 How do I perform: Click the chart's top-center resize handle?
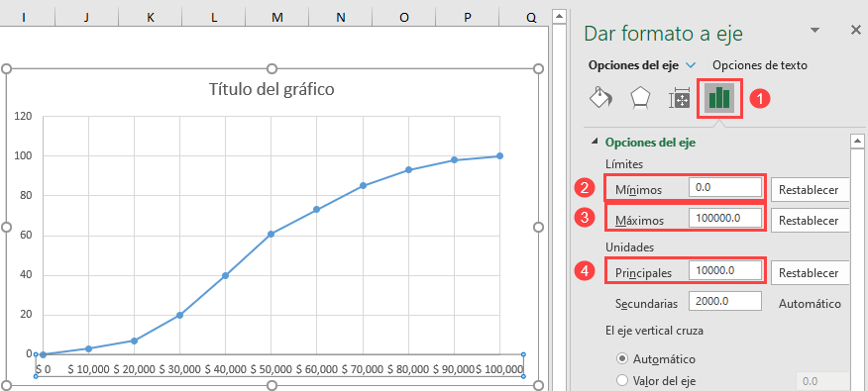pos(271,68)
